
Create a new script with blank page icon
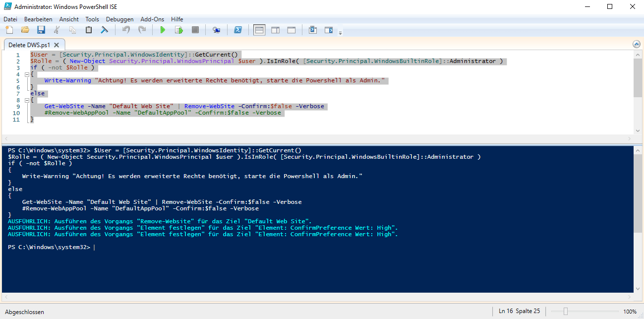point(9,30)
